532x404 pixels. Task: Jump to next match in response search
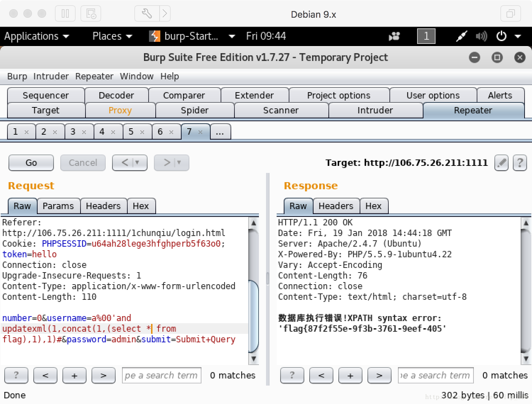[379, 375]
